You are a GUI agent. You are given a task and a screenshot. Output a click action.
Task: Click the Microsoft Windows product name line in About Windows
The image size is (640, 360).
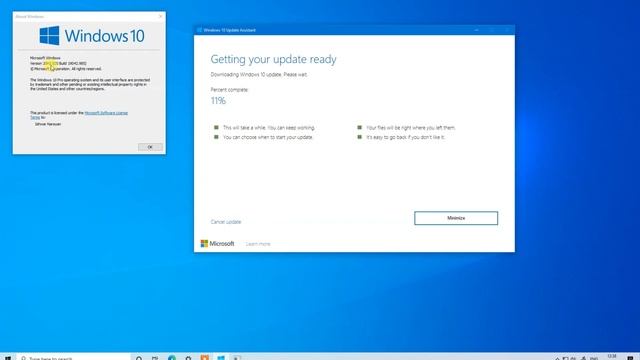coord(45,58)
